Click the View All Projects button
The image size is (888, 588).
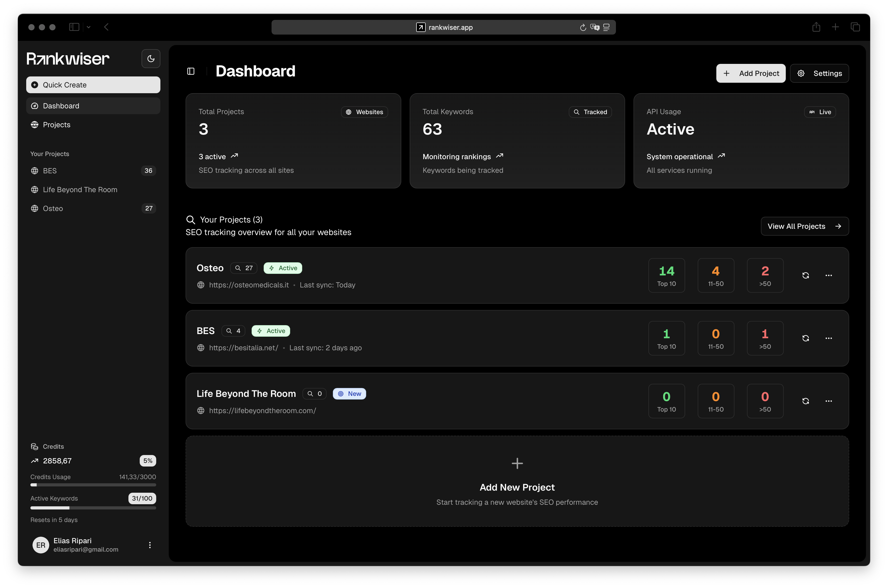click(805, 226)
